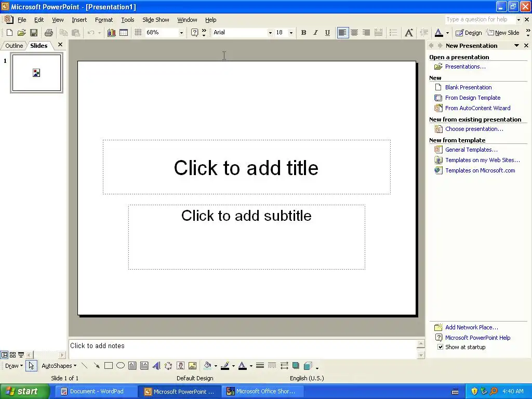Open the font size dropdown
This screenshot has height=399, width=532.
click(291, 33)
